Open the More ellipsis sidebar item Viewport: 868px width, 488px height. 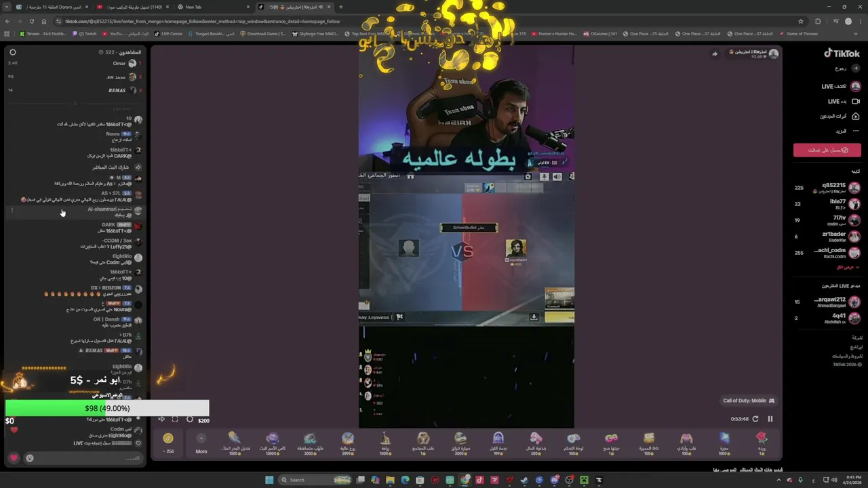[x=847, y=131]
